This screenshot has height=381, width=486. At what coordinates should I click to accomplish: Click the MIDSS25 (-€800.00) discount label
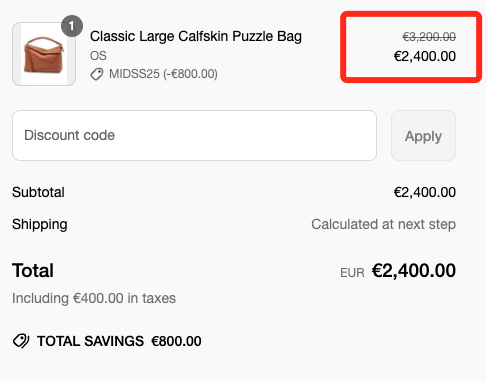163,74
